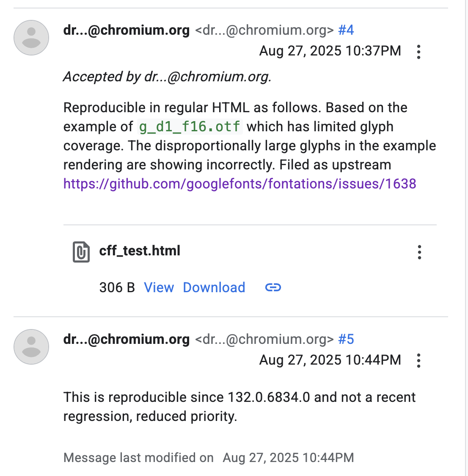Click the page's vertical scrollbar on right edge
Screen dimensions: 468x476
coord(466,238)
